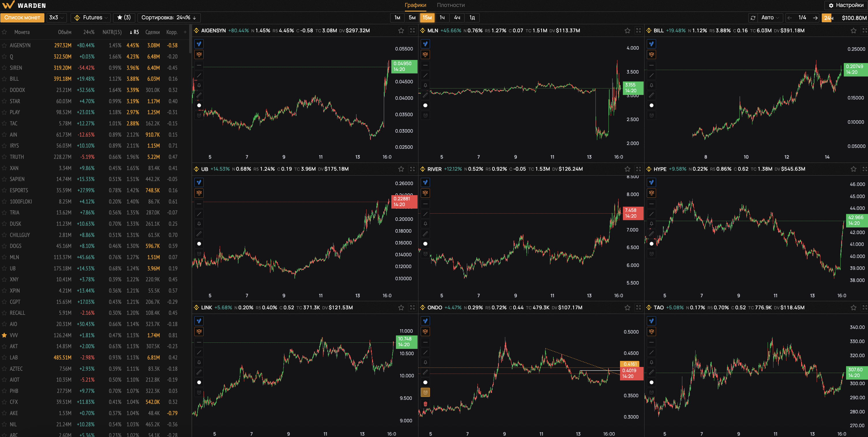This screenshot has width=868, height=437.
Task: Open the Авто mode dropdown
Action: [770, 18]
